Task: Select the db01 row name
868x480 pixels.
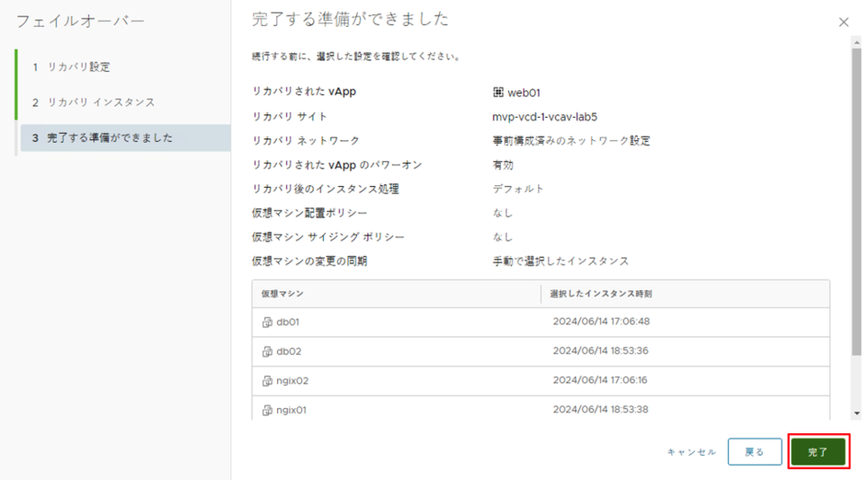Action: [x=288, y=322]
